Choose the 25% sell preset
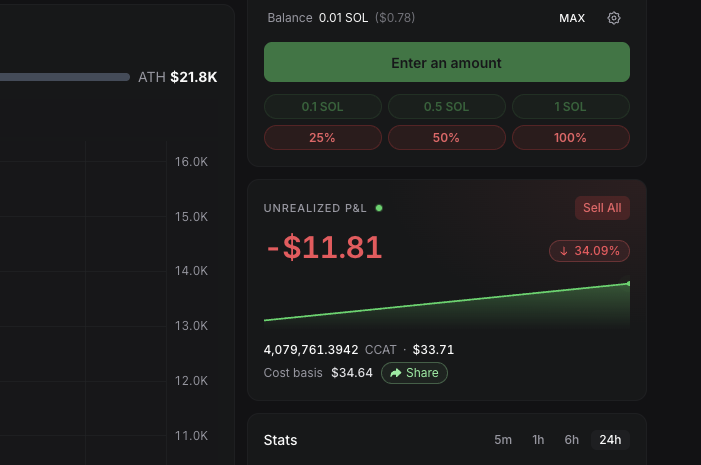The height and width of the screenshot is (465, 701). coord(323,138)
